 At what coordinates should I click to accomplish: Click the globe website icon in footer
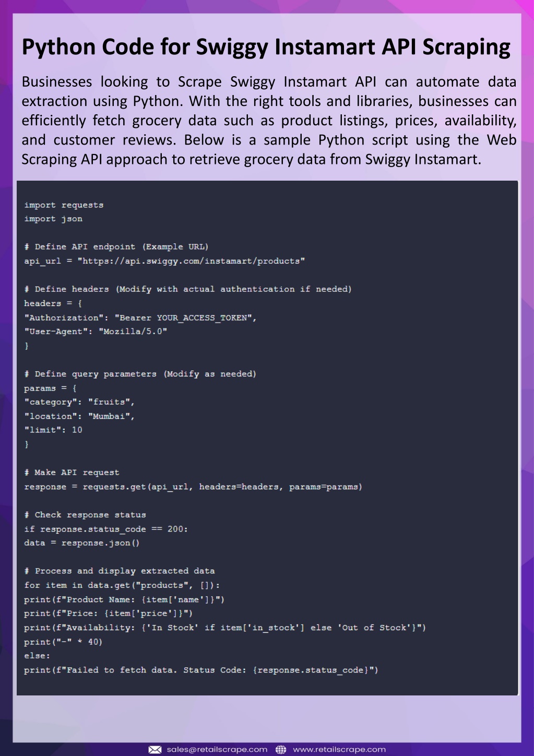coord(281,750)
